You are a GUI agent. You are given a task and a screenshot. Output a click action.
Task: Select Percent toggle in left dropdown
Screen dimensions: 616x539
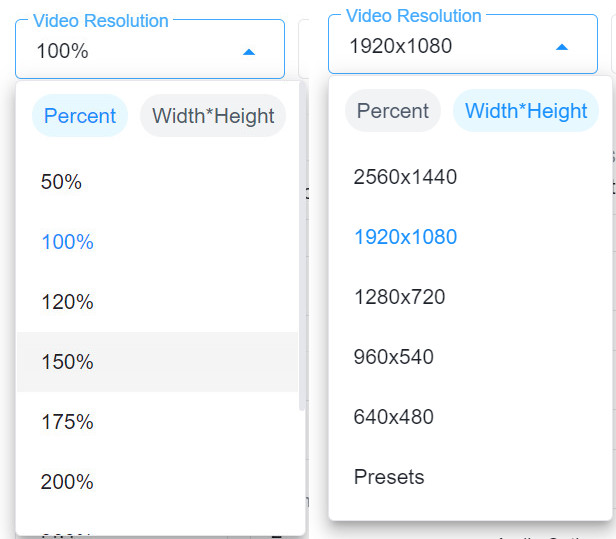point(80,116)
